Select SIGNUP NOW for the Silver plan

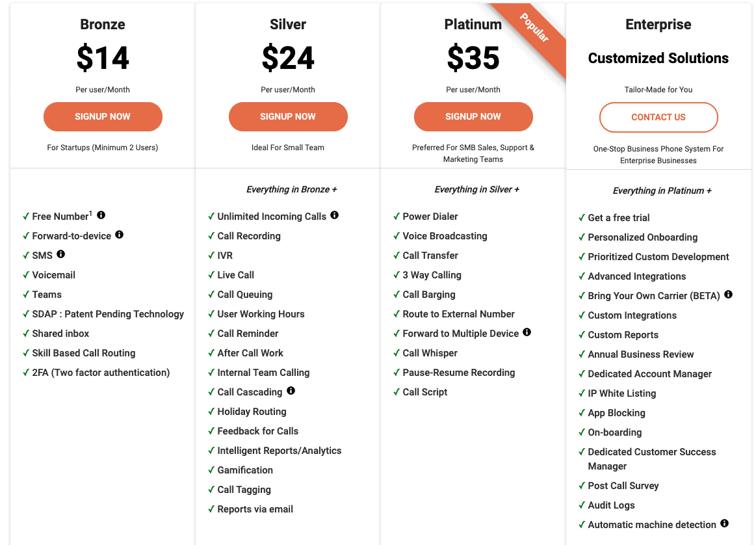tap(288, 117)
